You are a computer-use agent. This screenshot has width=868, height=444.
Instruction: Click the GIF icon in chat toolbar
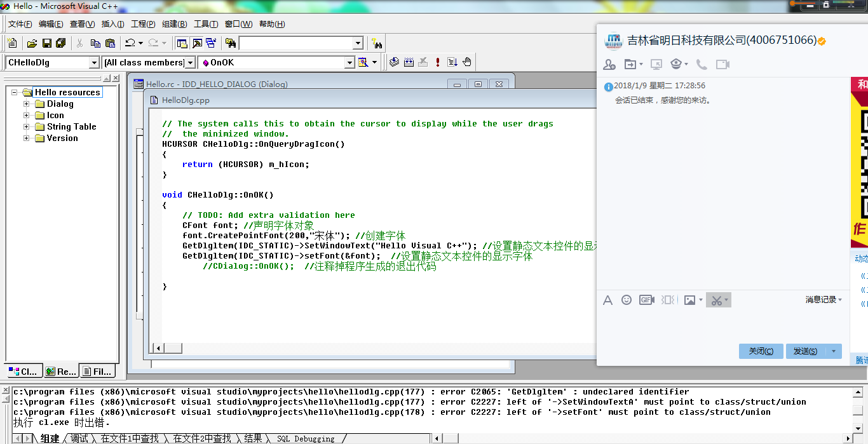647,300
